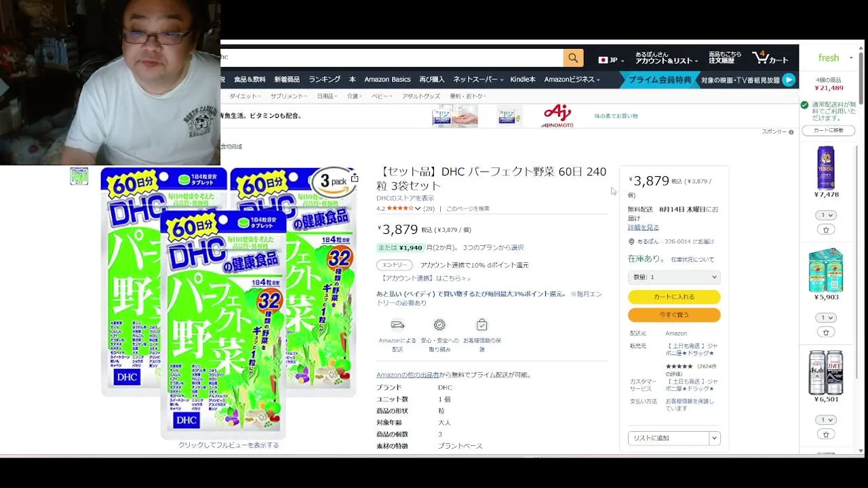Open 食品&飲料 navigation item
Image resolution: width=868 pixels, height=488 pixels.
(250, 79)
